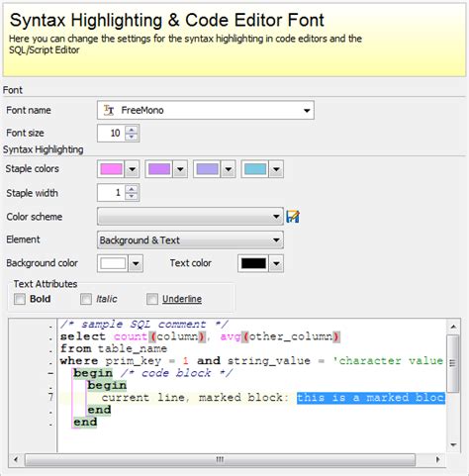Click the 'select' keyword in preview
Image resolution: width=469 pixels, height=476 pixels.
(83, 336)
